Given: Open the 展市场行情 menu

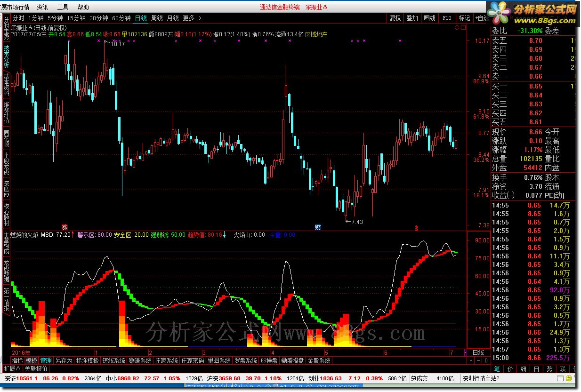Looking at the screenshot, I should 15,7.
